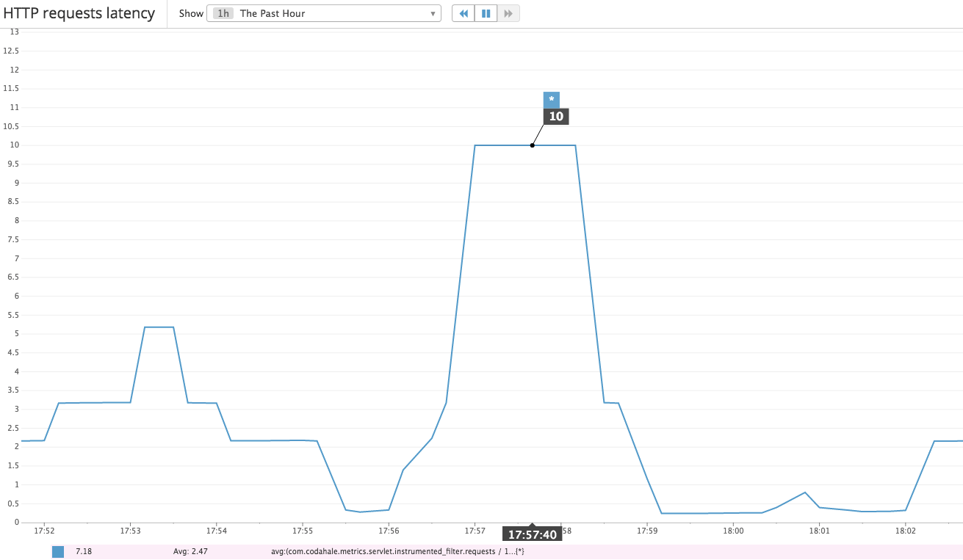This screenshot has width=963, height=560.
Task: Click the 7.5 y-axis label
Action: [x=13, y=239]
